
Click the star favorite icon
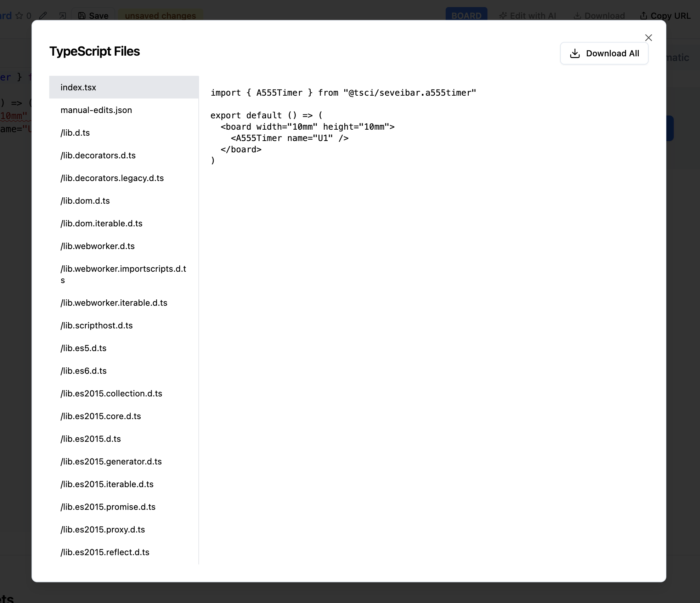click(19, 16)
